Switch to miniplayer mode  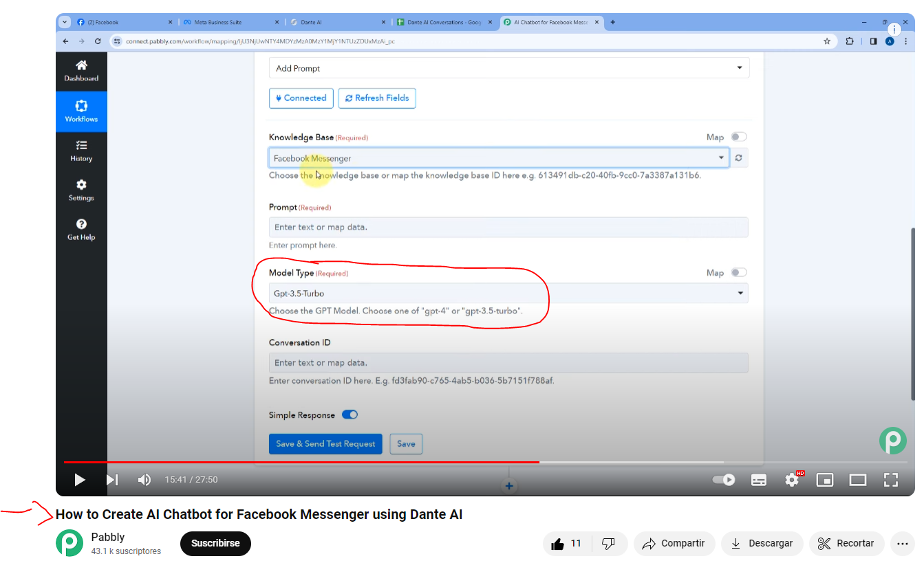tap(825, 480)
